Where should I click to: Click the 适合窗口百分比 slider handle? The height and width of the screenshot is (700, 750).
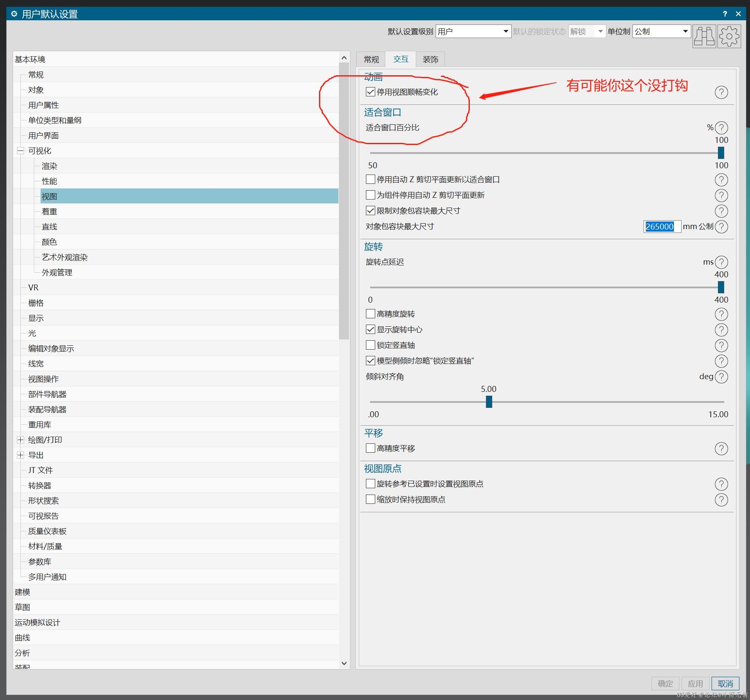click(x=721, y=153)
